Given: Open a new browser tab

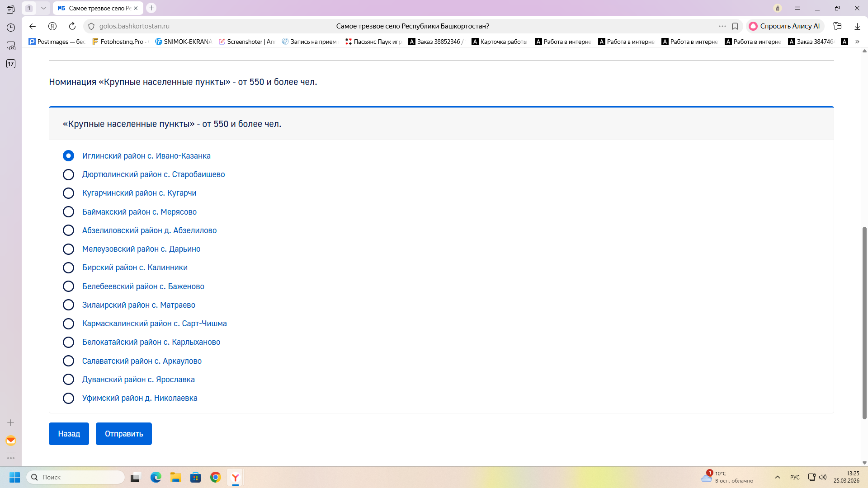Looking at the screenshot, I should click(151, 8).
